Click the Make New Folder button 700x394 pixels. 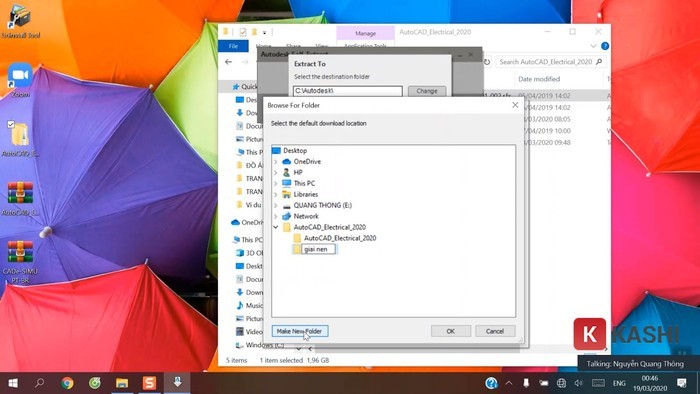[x=300, y=331]
